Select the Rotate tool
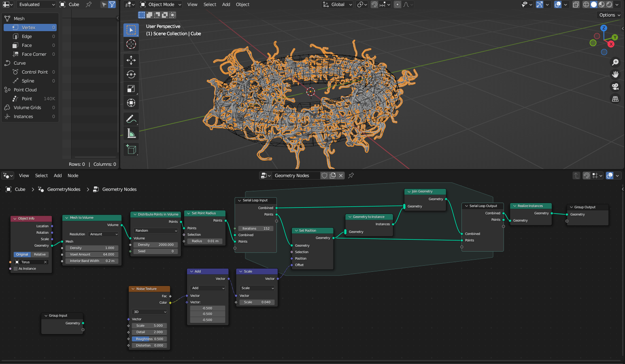The height and width of the screenshot is (364, 625). tap(131, 74)
